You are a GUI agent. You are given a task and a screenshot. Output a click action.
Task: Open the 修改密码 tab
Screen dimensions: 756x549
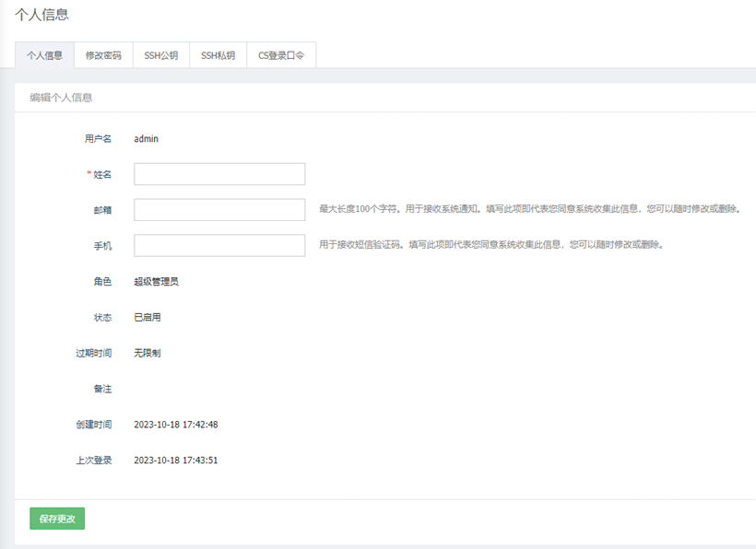[x=103, y=55]
